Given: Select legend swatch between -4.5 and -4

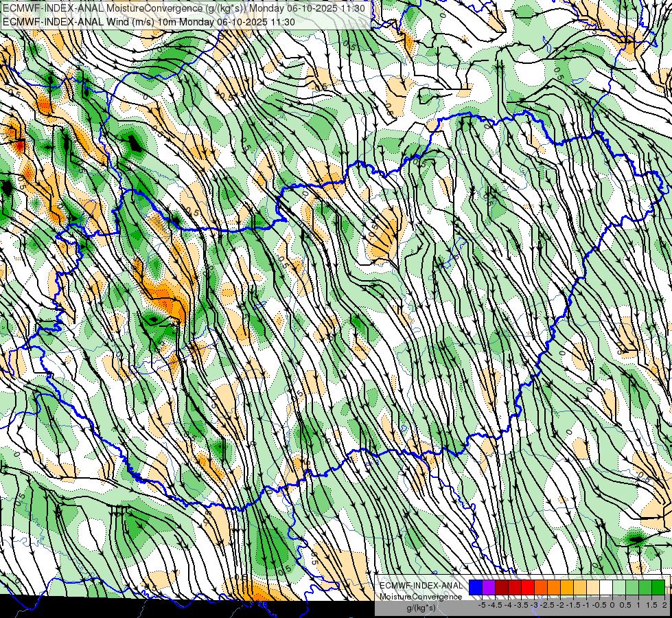Looking at the screenshot, I should (502, 588).
